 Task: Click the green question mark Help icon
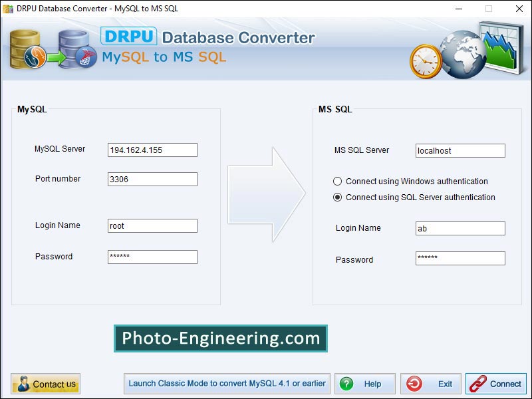point(346,384)
